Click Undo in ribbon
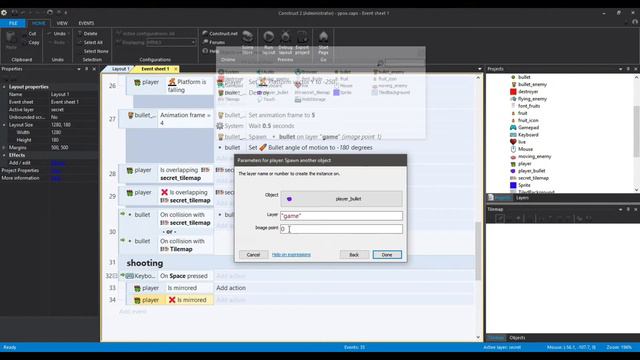The height and width of the screenshot is (360, 640). click(59, 33)
